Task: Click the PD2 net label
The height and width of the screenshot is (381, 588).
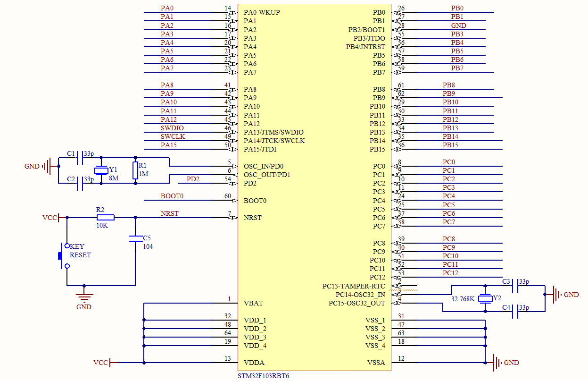Action: pos(192,179)
